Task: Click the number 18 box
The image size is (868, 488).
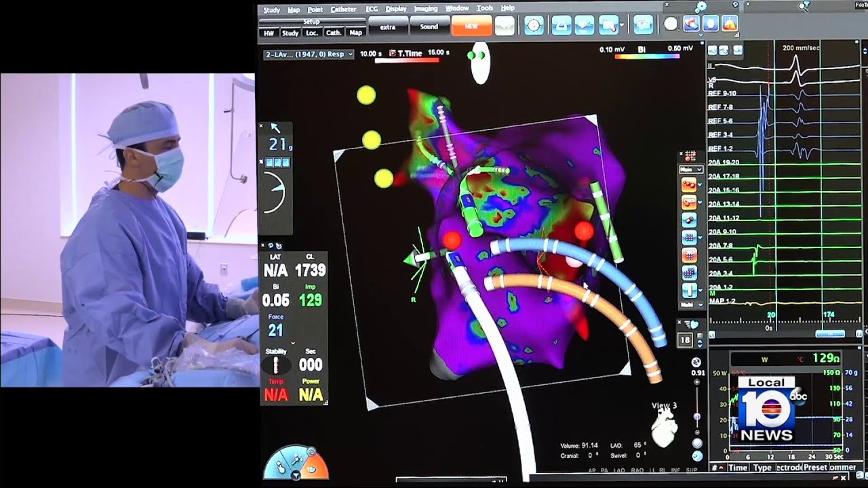Action: click(x=686, y=341)
